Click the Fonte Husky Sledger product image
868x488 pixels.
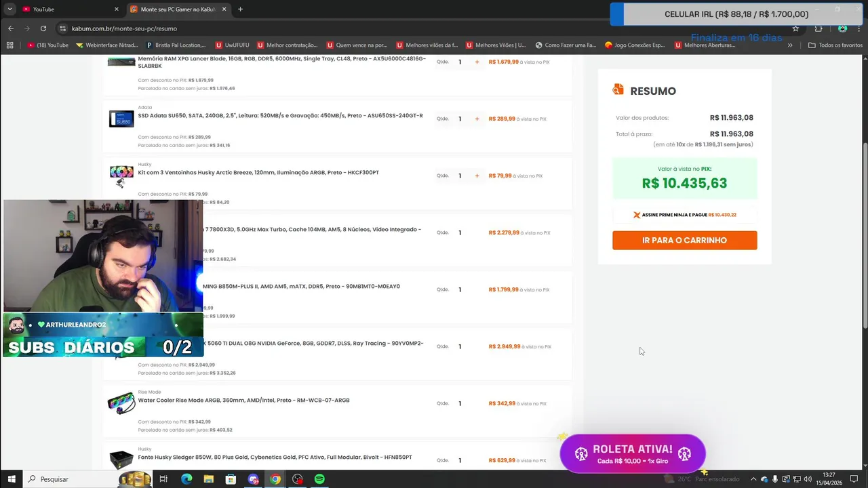click(x=121, y=460)
